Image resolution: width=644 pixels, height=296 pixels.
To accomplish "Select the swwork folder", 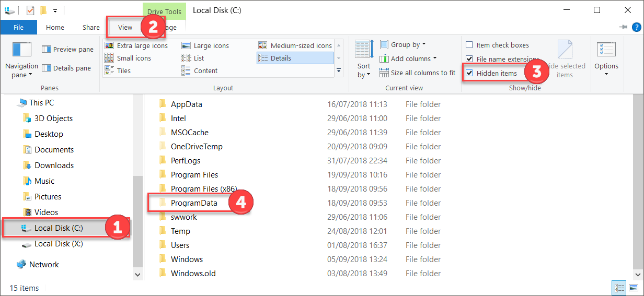I will coord(183,217).
